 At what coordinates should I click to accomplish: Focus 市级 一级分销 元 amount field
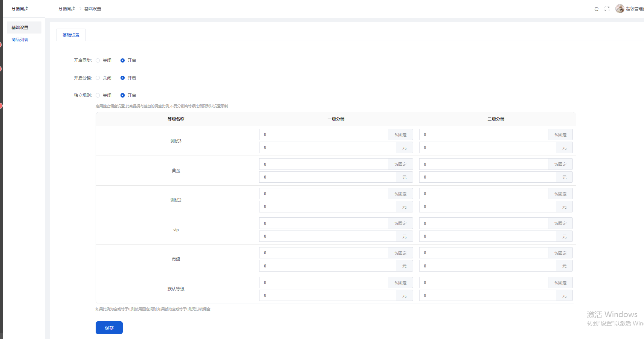327,266
